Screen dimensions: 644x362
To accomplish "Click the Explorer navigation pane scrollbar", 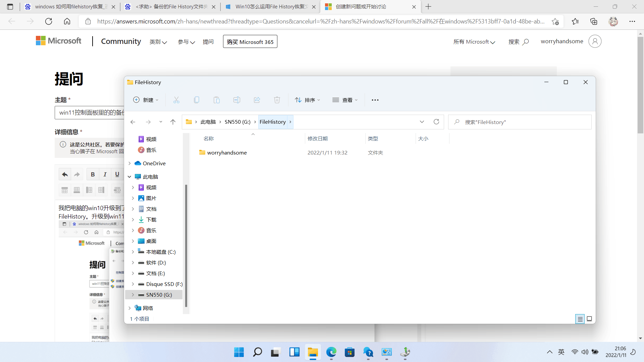I will pyautogui.click(x=186, y=246).
